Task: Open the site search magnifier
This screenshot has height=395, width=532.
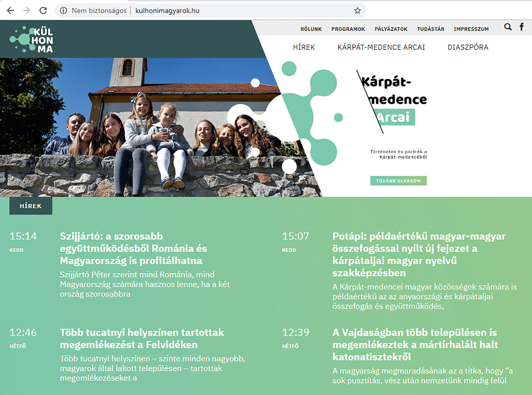Action: point(508,27)
